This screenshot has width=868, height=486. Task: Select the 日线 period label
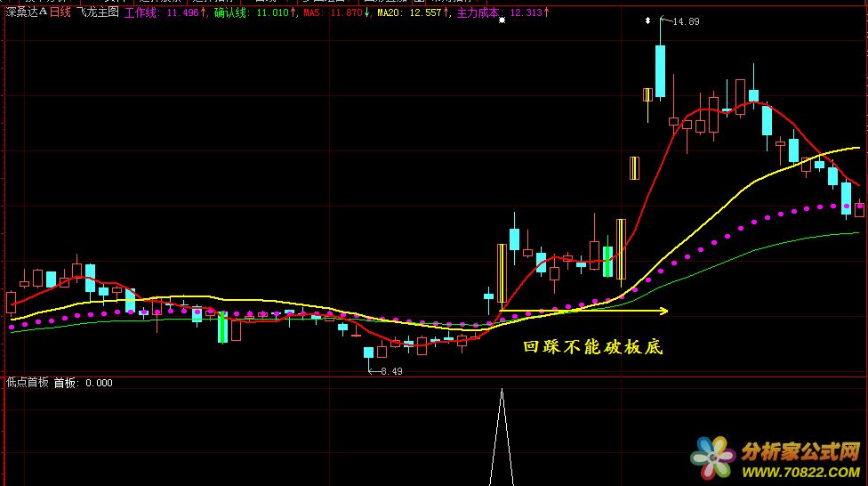(x=60, y=12)
